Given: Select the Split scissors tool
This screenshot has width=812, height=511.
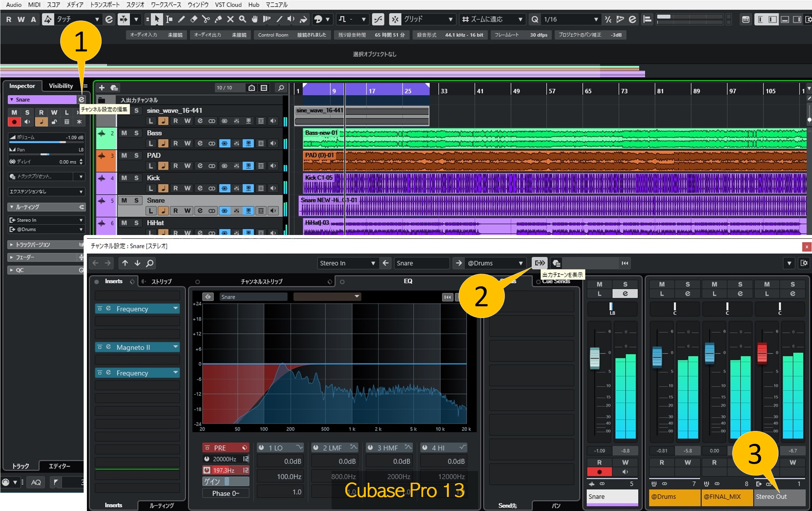Looking at the screenshot, I should pyautogui.click(x=206, y=19).
